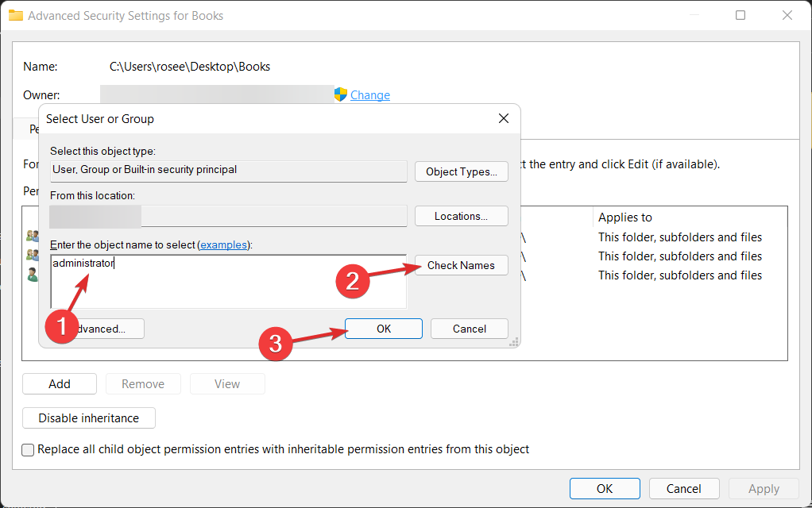Click the dialog's resize grip corner
The height and width of the screenshot is (508, 812).
coord(513,342)
